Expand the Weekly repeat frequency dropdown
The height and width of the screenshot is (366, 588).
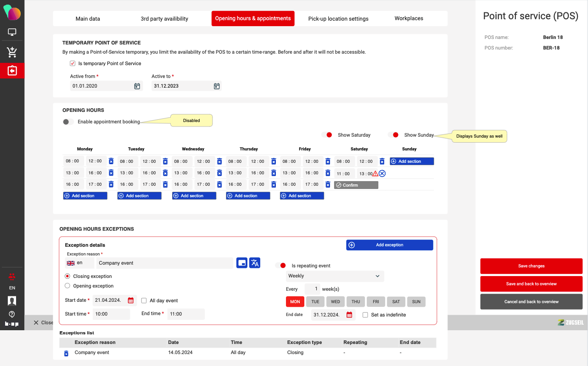[x=335, y=276]
